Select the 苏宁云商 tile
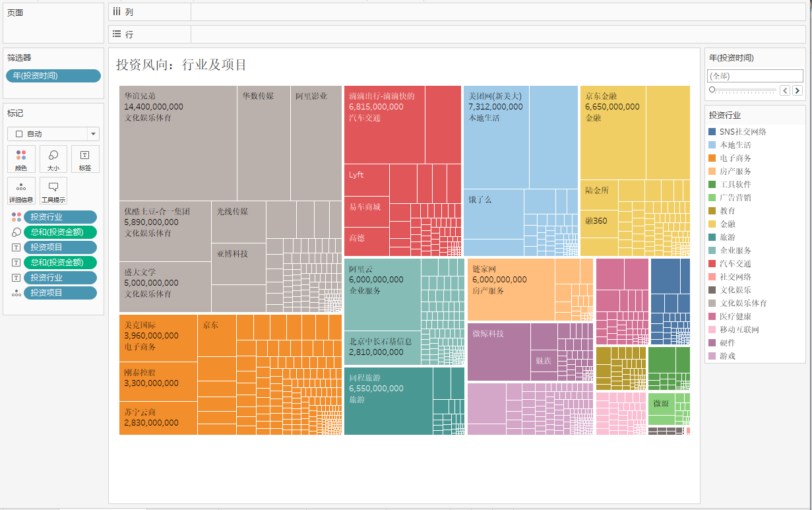This screenshot has height=510, width=812. tap(158, 418)
